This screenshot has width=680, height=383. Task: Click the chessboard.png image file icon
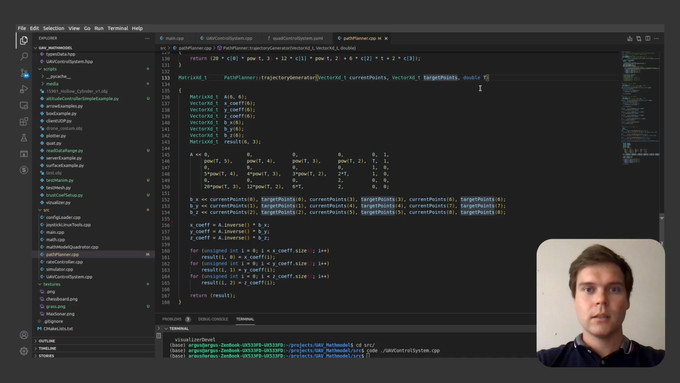42,299
